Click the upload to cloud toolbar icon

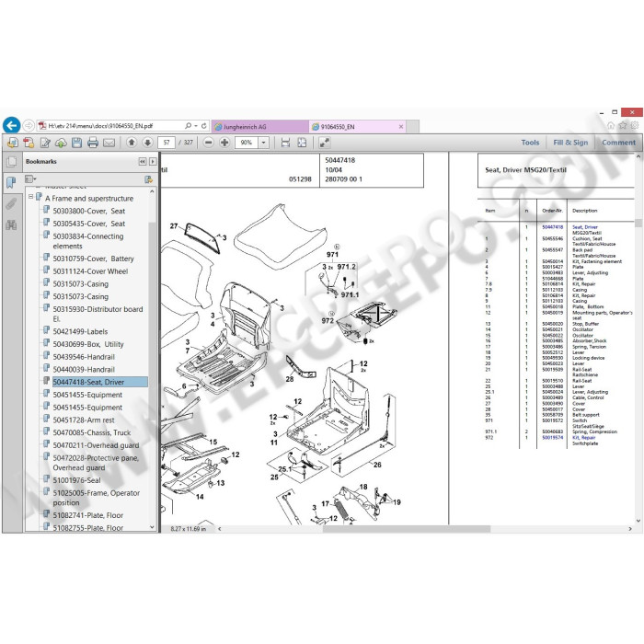click(x=61, y=143)
